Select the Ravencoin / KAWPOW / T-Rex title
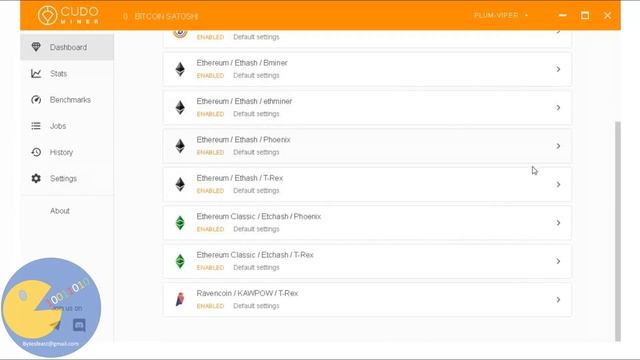Screen dimensions: 640x360 click(x=247, y=293)
